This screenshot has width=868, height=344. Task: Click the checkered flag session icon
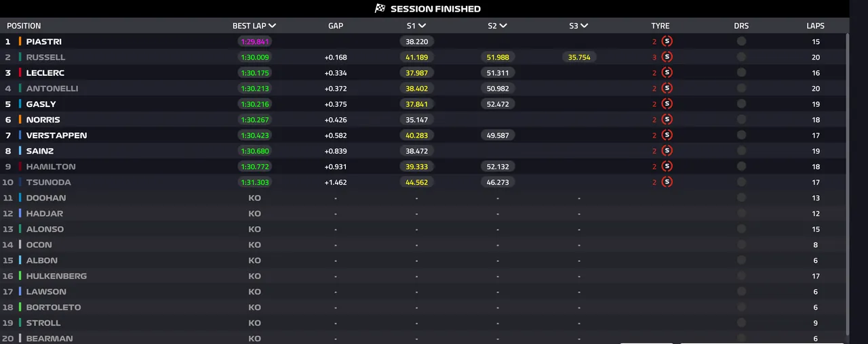(x=380, y=9)
